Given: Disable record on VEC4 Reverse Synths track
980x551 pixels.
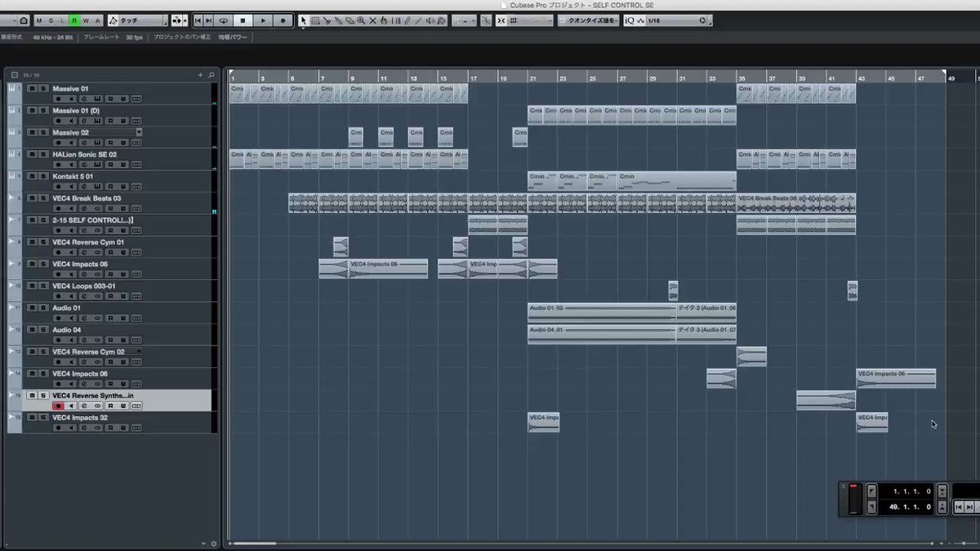Looking at the screenshot, I should tap(59, 406).
